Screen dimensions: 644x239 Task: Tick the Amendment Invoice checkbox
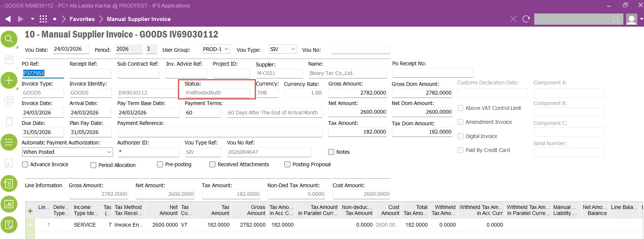pyautogui.click(x=460, y=122)
